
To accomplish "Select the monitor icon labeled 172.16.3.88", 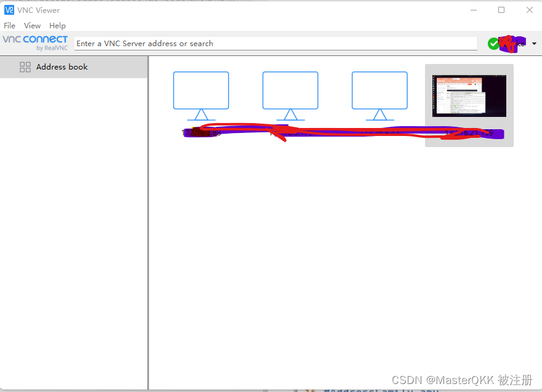I will (x=201, y=96).
